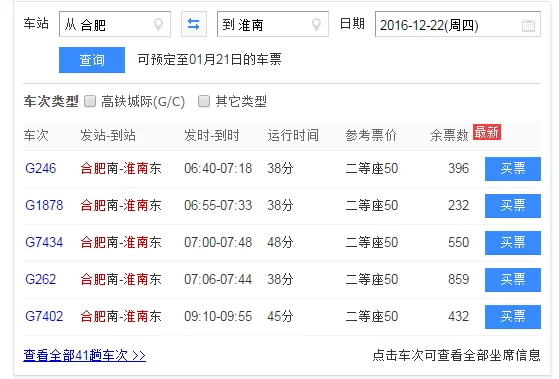Open 查看全部41趟车次 link
Image resolution: width=559 pixels, height=379 pixels.
(x=84, y=355)
